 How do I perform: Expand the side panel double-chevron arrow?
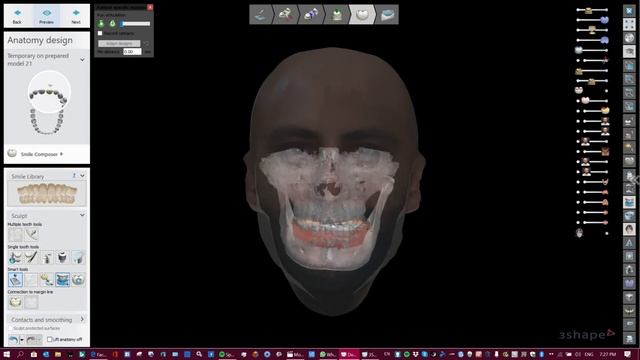coord(635,179)
